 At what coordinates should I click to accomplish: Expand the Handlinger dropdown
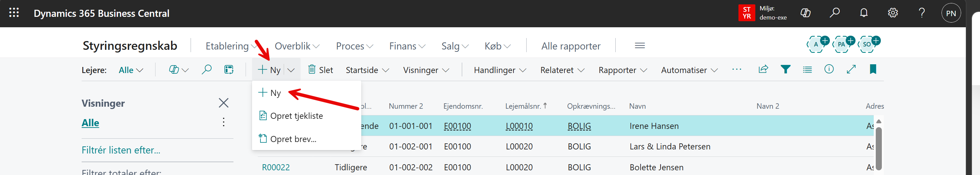point(500,70)
